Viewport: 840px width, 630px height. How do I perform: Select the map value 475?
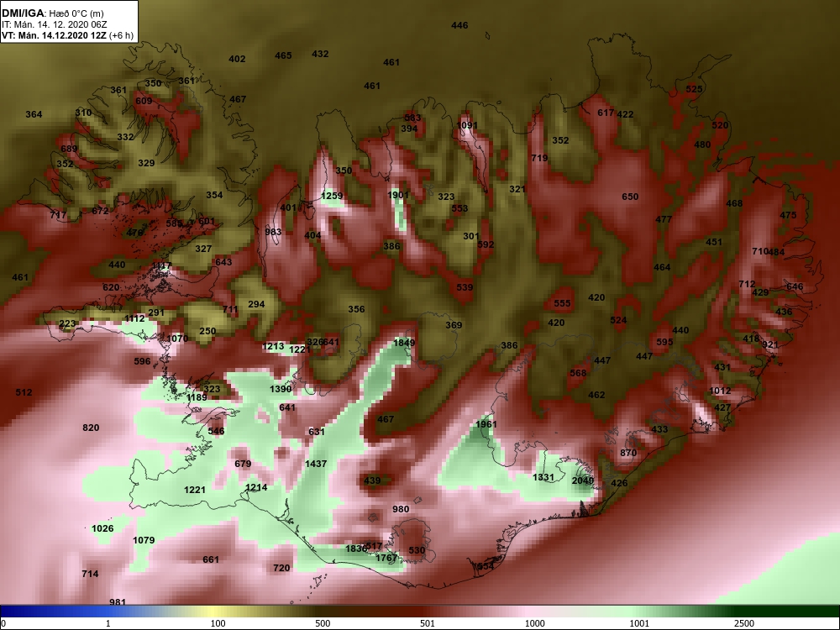pos(788,215)
